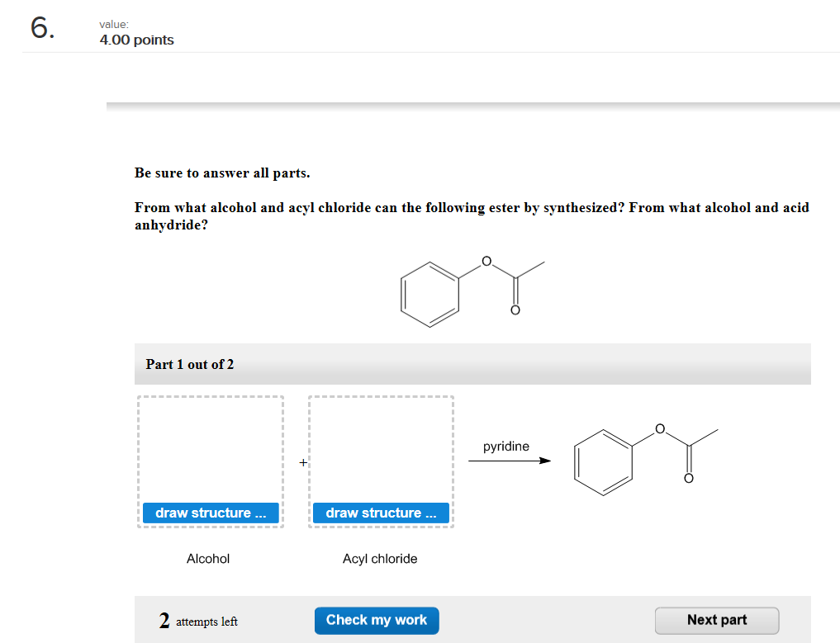Click the pyridine reaction arrow
The image size is (840, 643).
[x=509, y=460]
